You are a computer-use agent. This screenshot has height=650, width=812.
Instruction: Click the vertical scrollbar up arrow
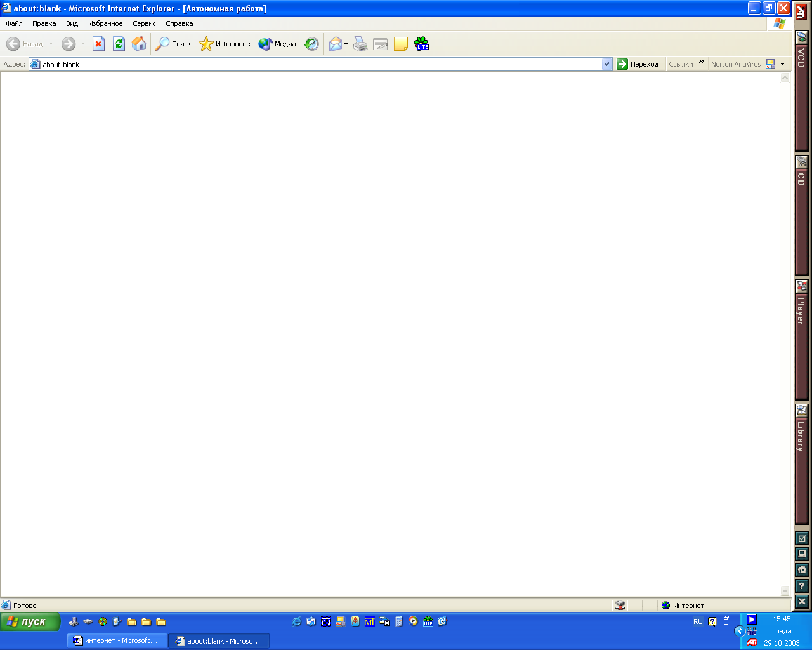(x=785, y=78)
